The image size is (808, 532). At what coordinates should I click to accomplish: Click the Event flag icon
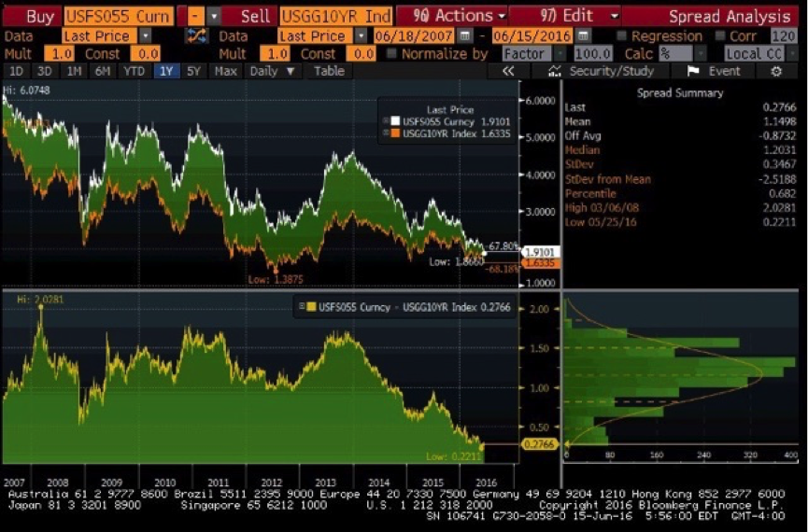693,71
